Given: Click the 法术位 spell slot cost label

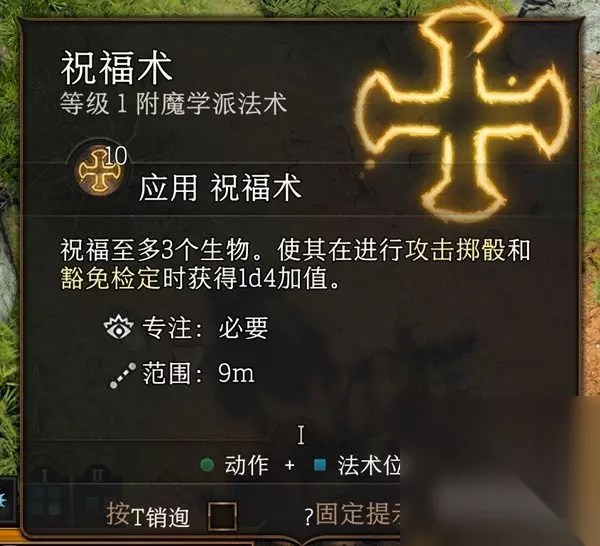Looking at the screenshot, I should tap(368, 465).
